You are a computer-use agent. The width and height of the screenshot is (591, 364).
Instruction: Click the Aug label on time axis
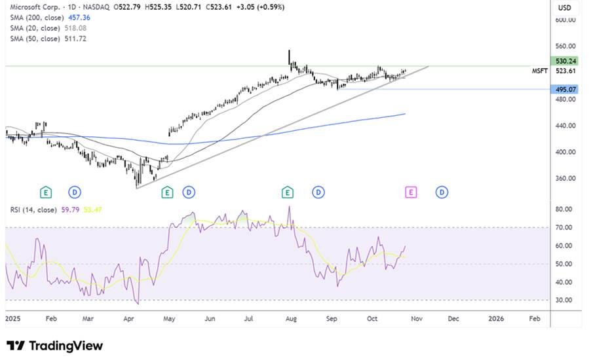pos(291,319)
